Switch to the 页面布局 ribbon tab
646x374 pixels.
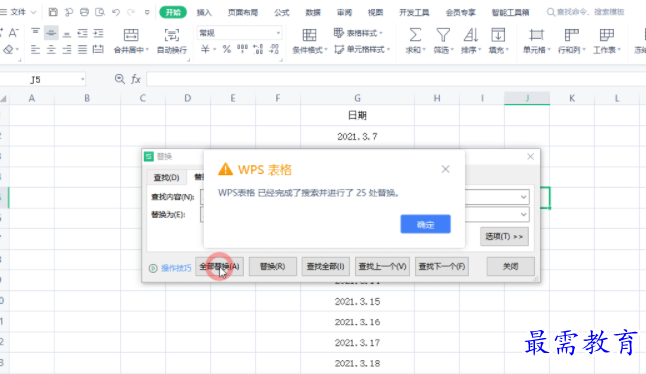coord(243,12)
